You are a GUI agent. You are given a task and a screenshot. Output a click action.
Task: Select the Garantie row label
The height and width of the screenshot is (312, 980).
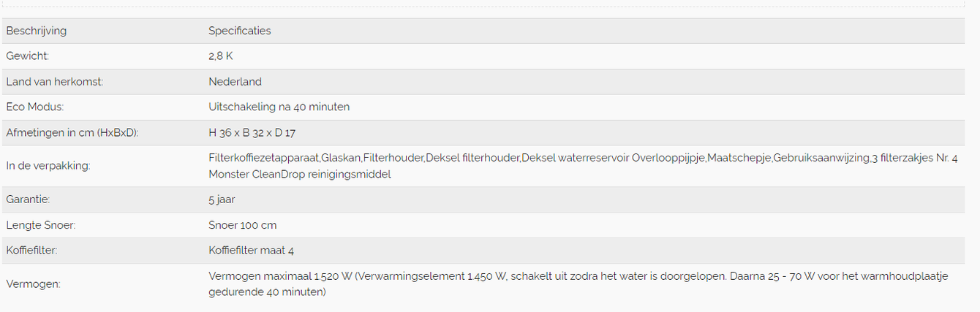28,199
